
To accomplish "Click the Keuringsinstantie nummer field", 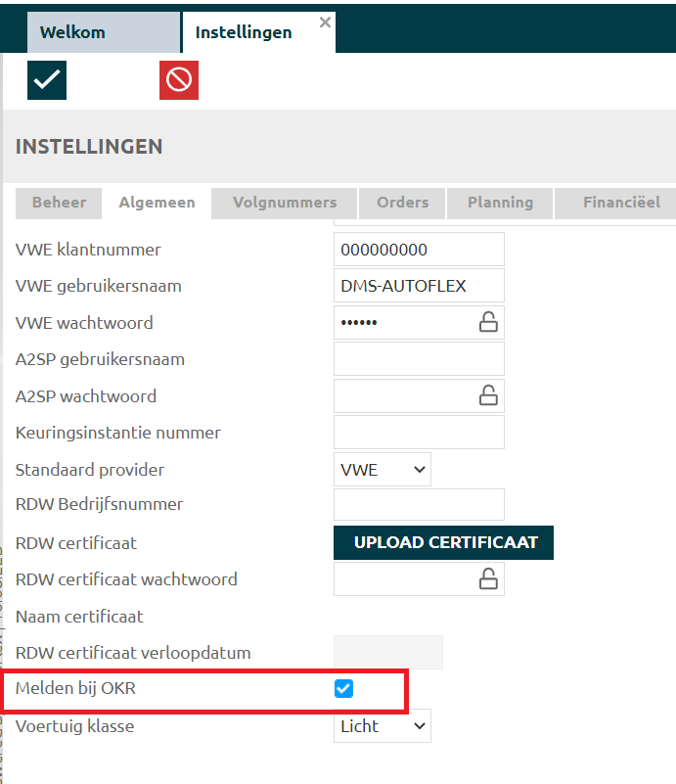I will (419, 432).
